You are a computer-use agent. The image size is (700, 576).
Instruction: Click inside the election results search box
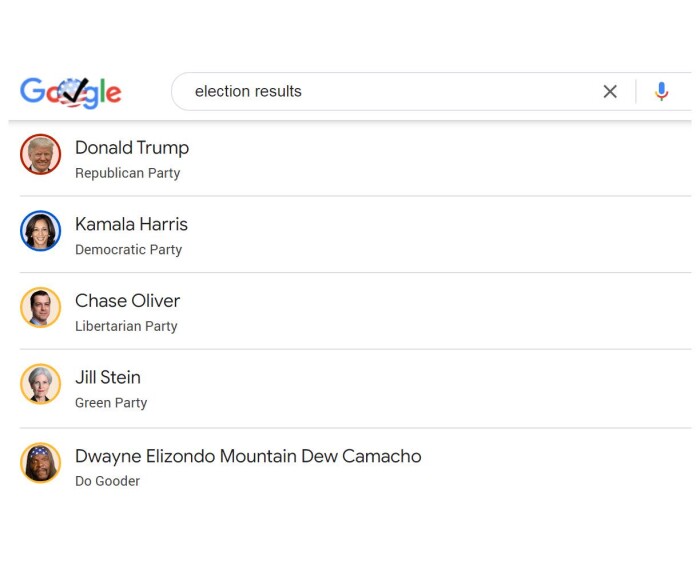pyautogui.click(x=390, y=92)
